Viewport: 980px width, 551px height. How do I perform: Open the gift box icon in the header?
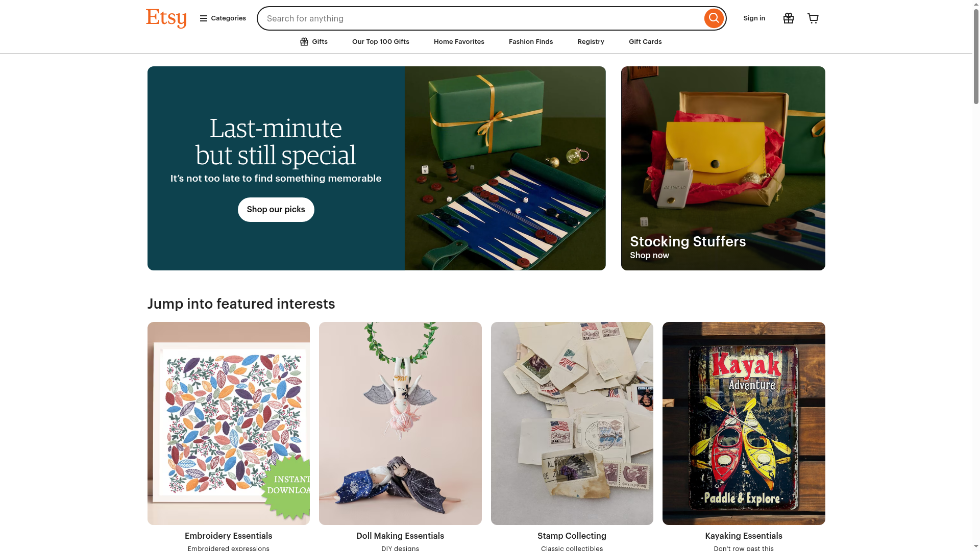coord(788,18)
